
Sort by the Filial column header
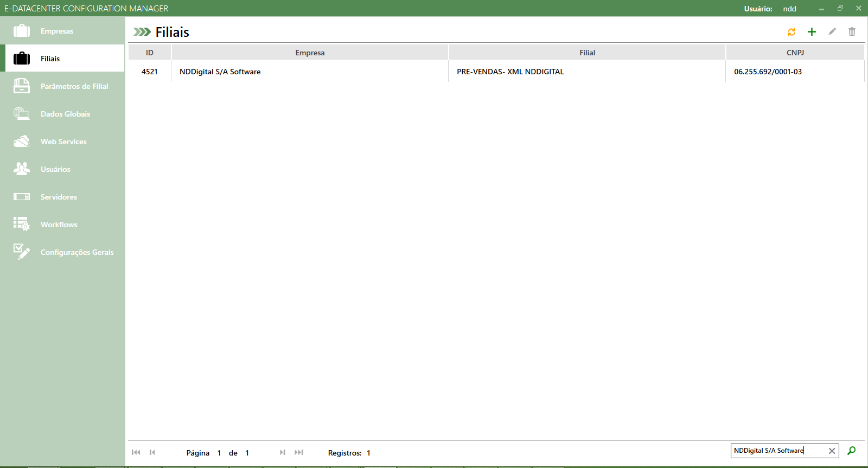[x=587, y=53]
